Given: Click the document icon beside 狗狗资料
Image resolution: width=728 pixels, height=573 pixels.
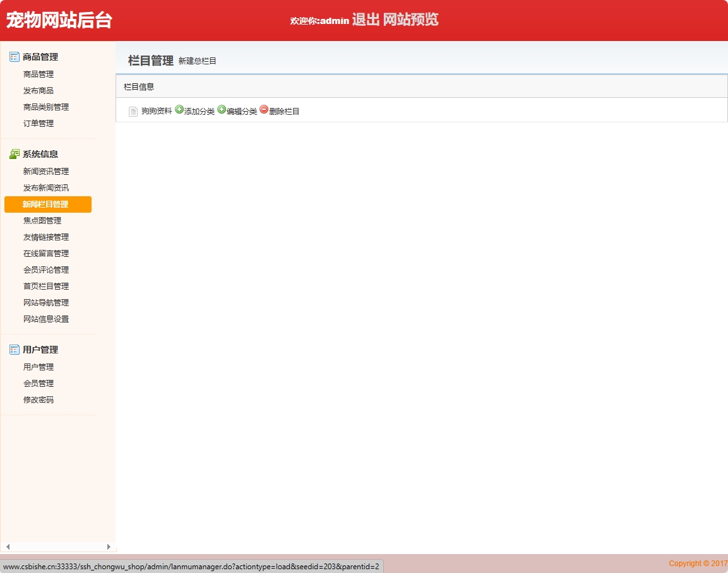Looking at the screenshot, I should [133, 111].
